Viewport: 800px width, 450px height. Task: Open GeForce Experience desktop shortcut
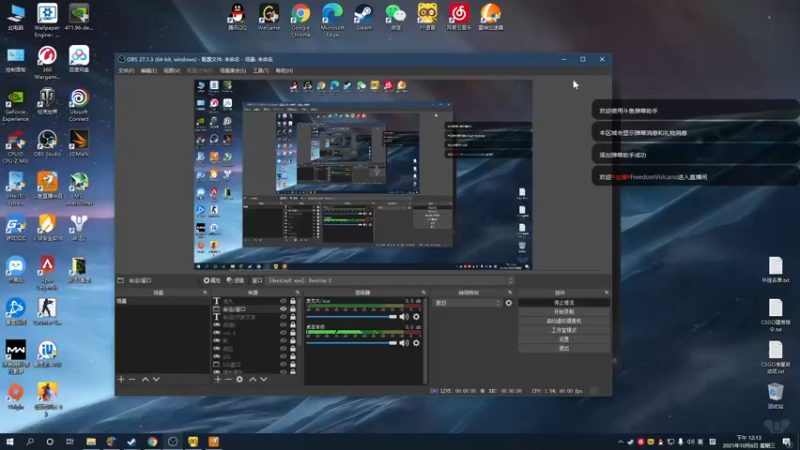(x=16, y=105)
